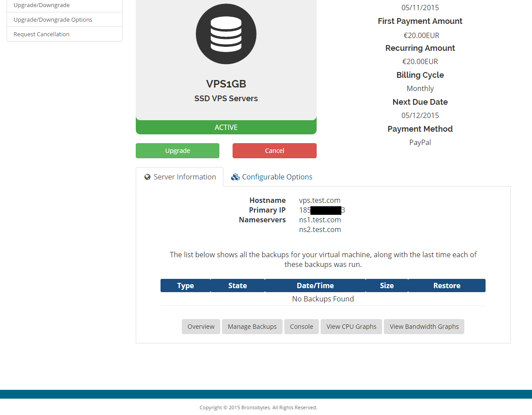Open Manage Backups

coord(252,327)
